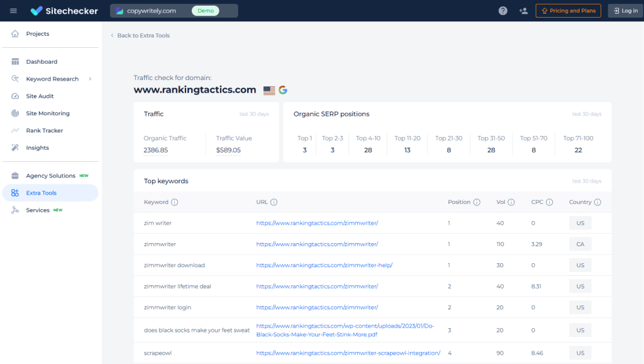The width and height of the screenshot is (644, 364).
Task: Click the Google logo icon beside domain
Action: pos(283,90)
